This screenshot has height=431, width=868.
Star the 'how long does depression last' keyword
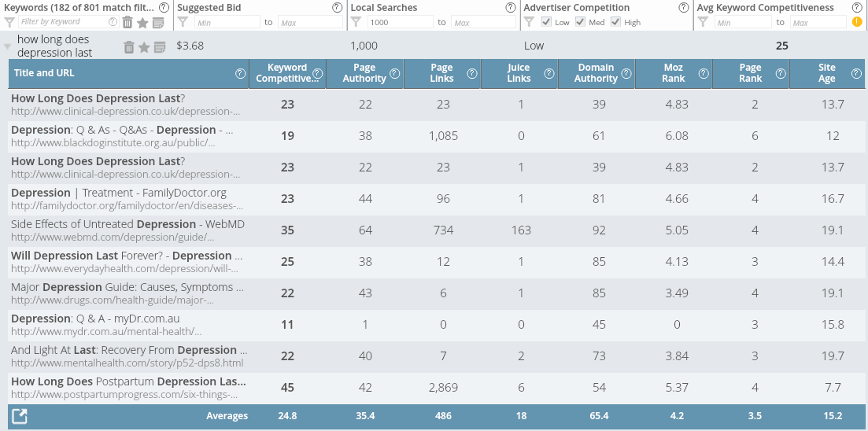(x=144, y=47)
